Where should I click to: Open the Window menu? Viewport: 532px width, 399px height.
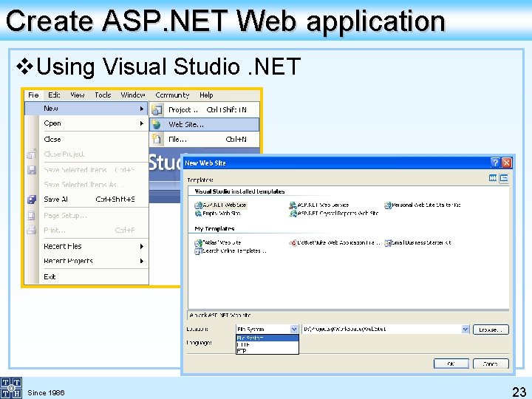(x=133, y=95)
